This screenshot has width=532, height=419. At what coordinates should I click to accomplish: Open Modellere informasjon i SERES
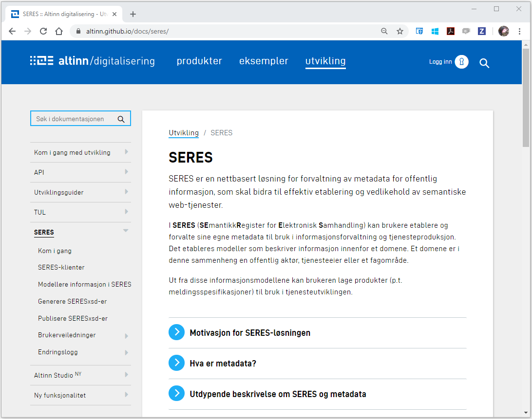(84, 284)
